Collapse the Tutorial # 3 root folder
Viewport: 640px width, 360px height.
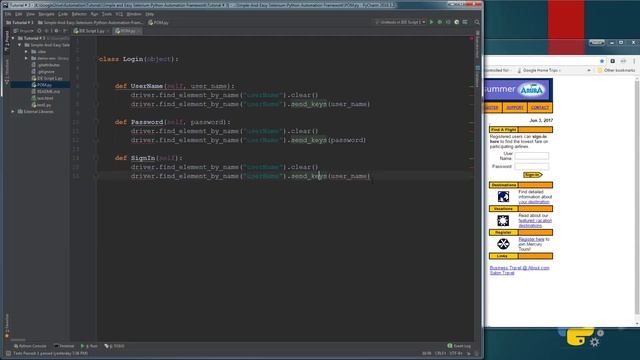[13, 38]
